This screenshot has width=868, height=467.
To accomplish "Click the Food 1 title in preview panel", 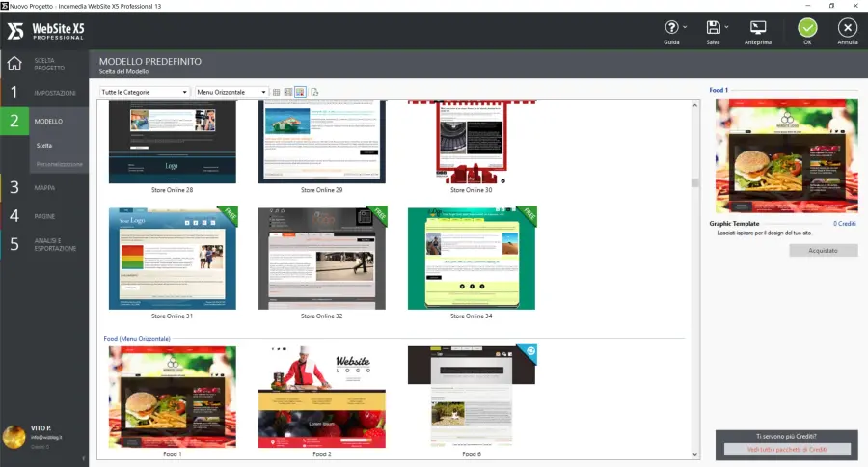I will point(719,90).
